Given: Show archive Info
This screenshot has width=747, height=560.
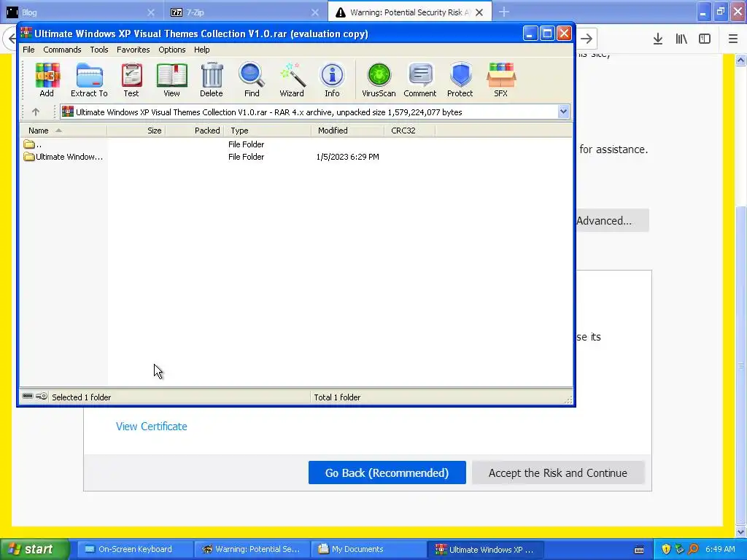Looking at the screenshot, I should click(332, 80).
